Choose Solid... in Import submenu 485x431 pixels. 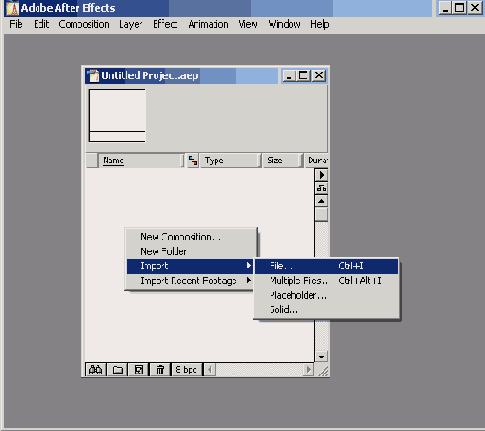[326, 310]
